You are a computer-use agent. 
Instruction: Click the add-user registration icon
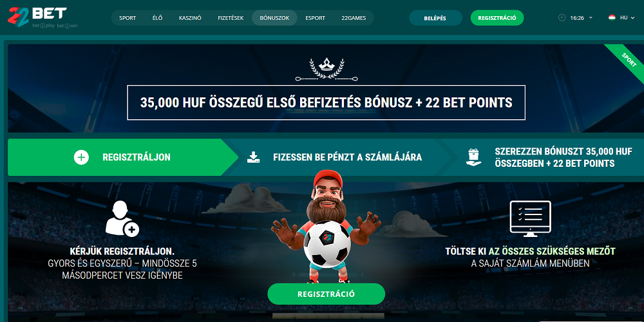pos(122,218)
